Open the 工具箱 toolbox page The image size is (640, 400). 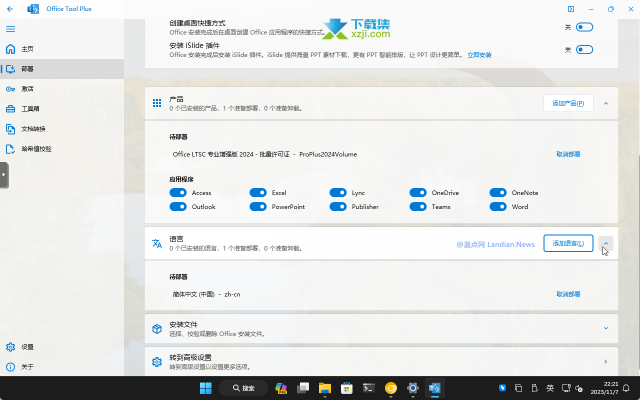[x=62, y=109]
